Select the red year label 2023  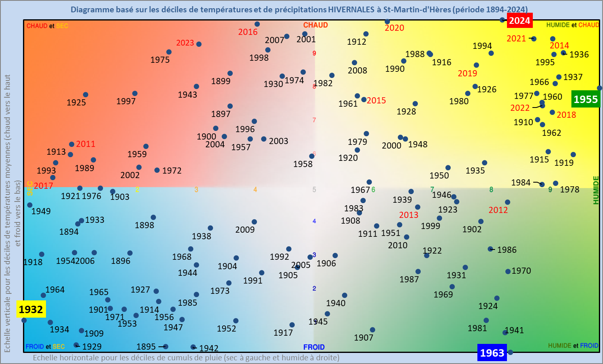pos(185,43)
